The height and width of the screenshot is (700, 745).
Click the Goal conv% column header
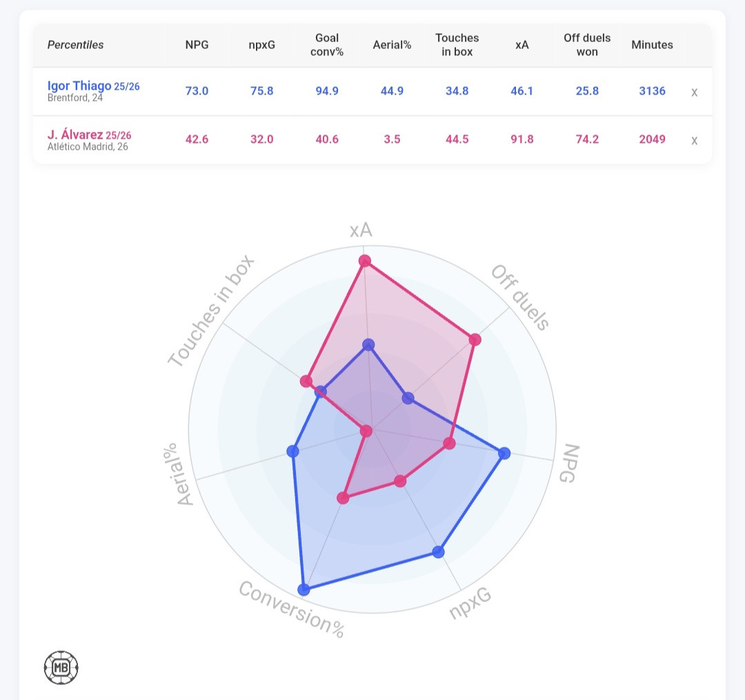(327, 45)
